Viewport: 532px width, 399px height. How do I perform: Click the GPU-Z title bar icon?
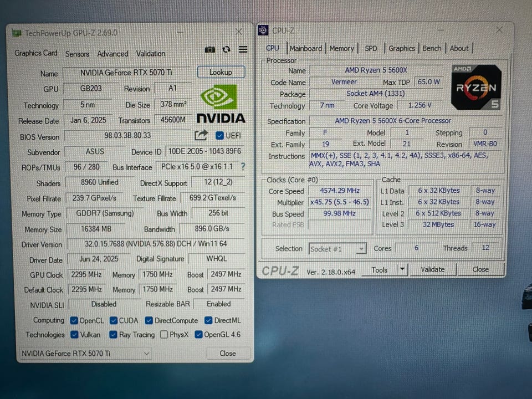pos(17,33)
